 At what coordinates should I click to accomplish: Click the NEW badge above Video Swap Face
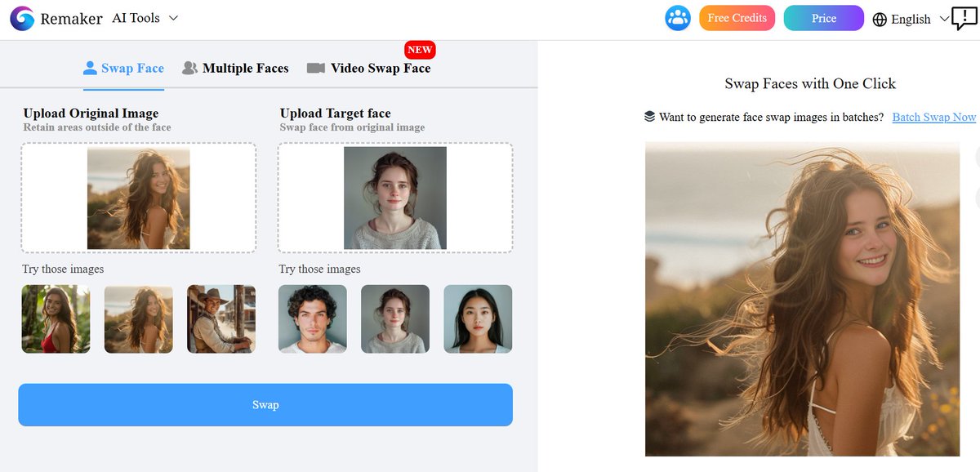coord(420,50)
